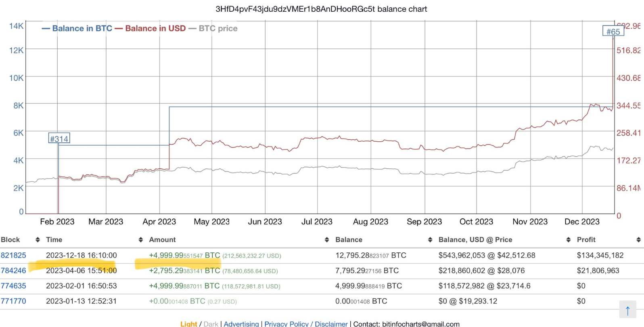The height and width of the screenshot is (327, 644).
Task: Select time 2023-04-06 15:51:00 cell
Action: [x=82, y=271]
